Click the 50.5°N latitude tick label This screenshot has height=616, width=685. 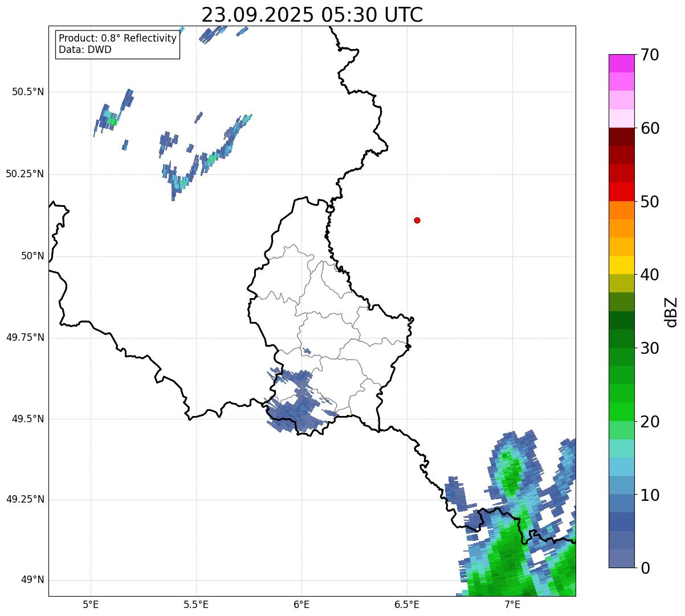[x=27, y=92]
